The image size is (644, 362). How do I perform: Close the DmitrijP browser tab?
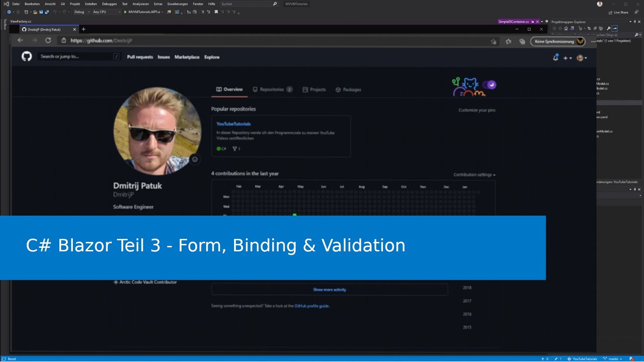(x=74, y=30)
